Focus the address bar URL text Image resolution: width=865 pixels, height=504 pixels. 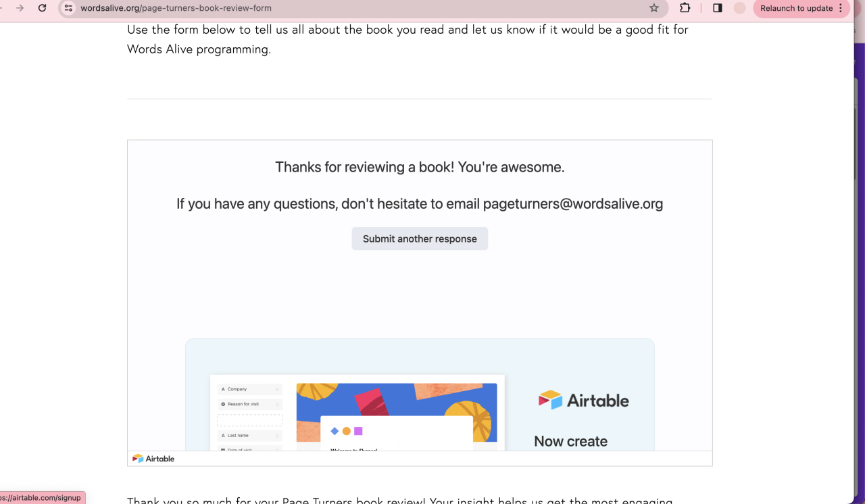176,8
